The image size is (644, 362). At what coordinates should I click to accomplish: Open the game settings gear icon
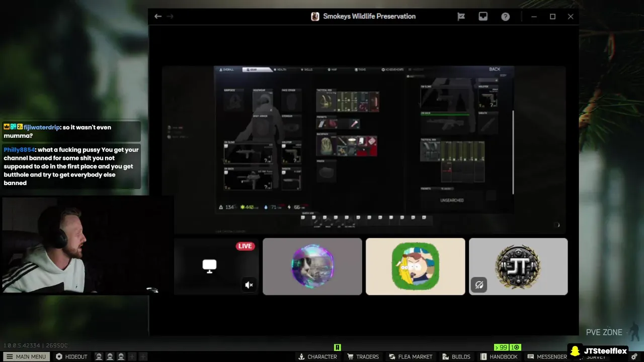coord(634,356)
